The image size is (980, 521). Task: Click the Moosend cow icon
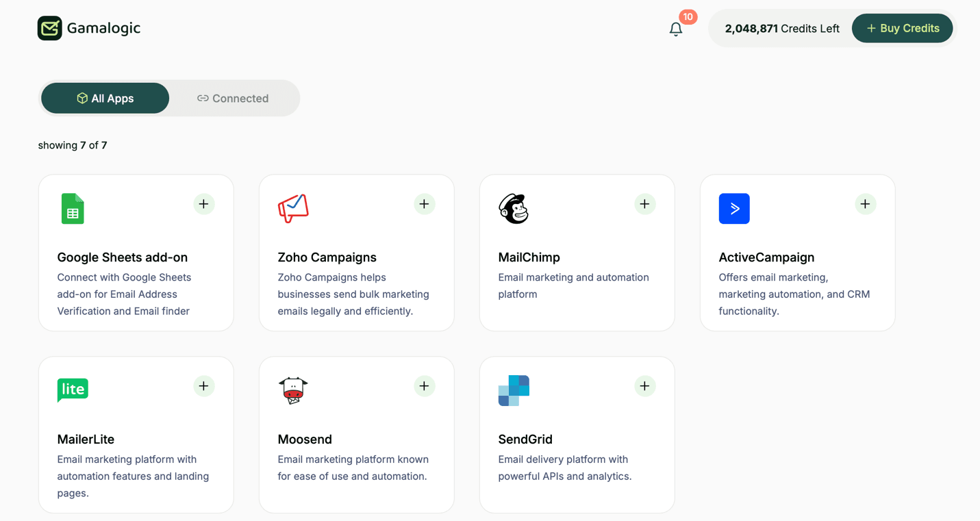coord(293,390)
